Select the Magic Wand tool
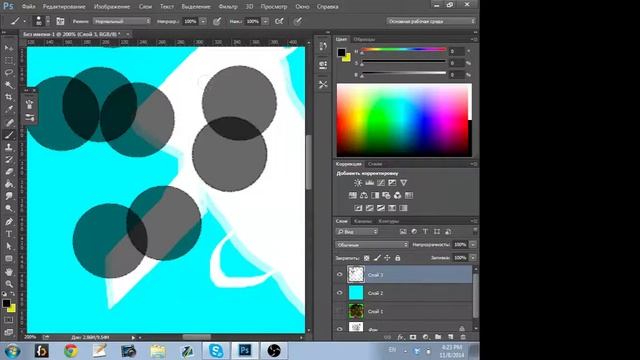640x360 pixels. pyautogui.click(x=9, y=85)
